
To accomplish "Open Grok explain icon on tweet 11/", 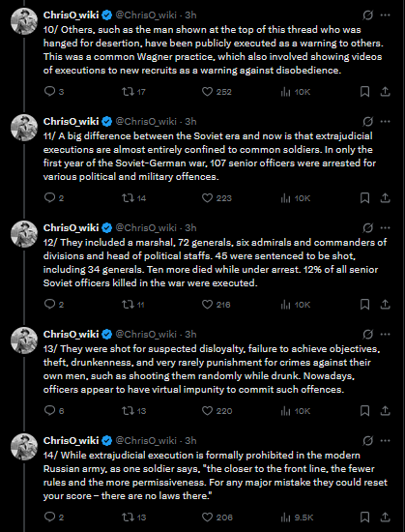I will 367,122.
